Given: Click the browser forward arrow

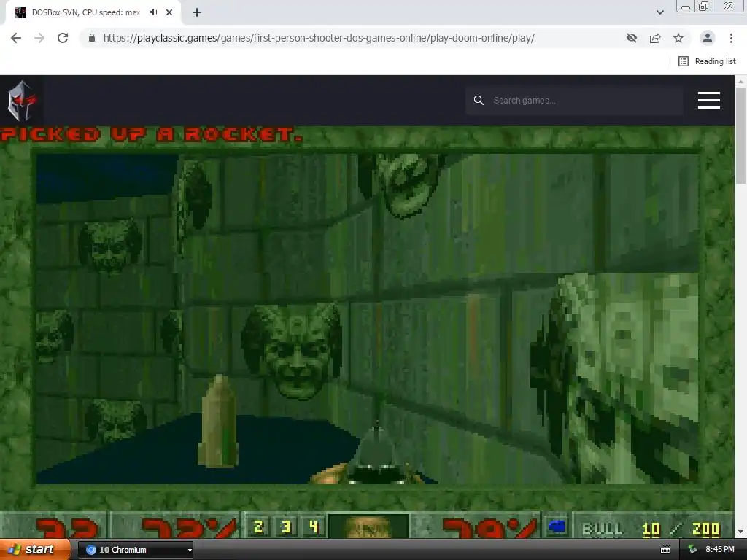Looking at the screenshot, I should (39, 38).
